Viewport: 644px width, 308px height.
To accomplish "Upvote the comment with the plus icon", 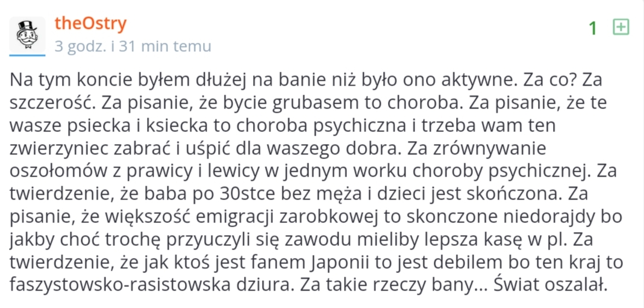I will pos(621,27).
